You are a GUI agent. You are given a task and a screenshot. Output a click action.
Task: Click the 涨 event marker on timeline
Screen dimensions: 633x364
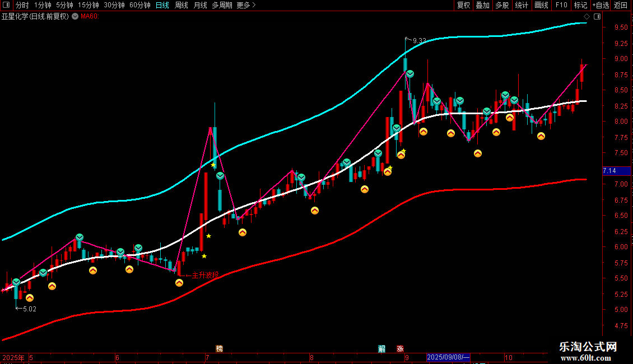[400, 349]
